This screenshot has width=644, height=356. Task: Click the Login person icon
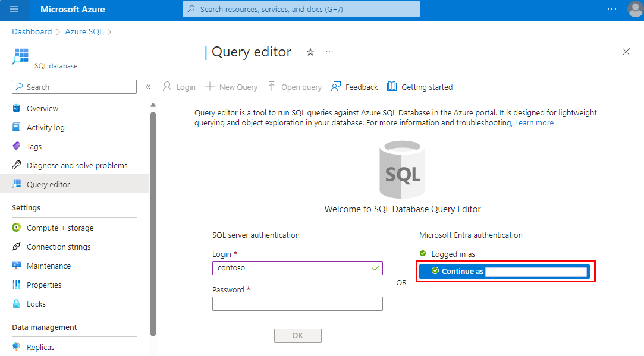(x=167, y=87)
